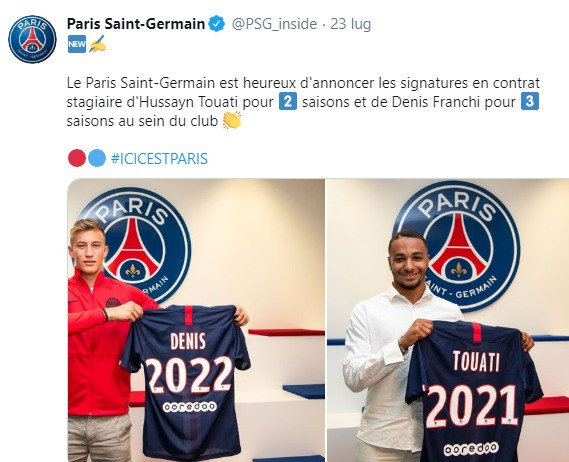This screenshot has height=462, width=569.
Task: Click the clapping hands emoji
Action: pyautogui.click(x=232, y=120)
